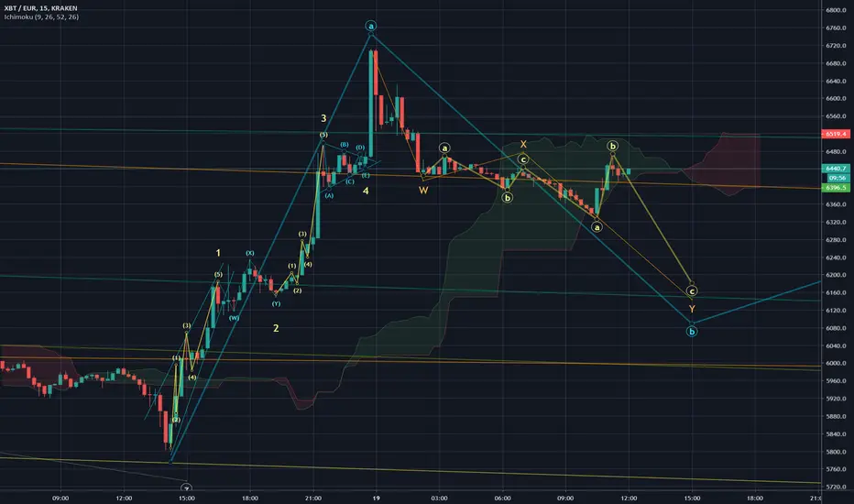The height and width of the screenshot is (504, 854).
Task: Select the '(A)' triangle wave label
Action: coord(329,195)
